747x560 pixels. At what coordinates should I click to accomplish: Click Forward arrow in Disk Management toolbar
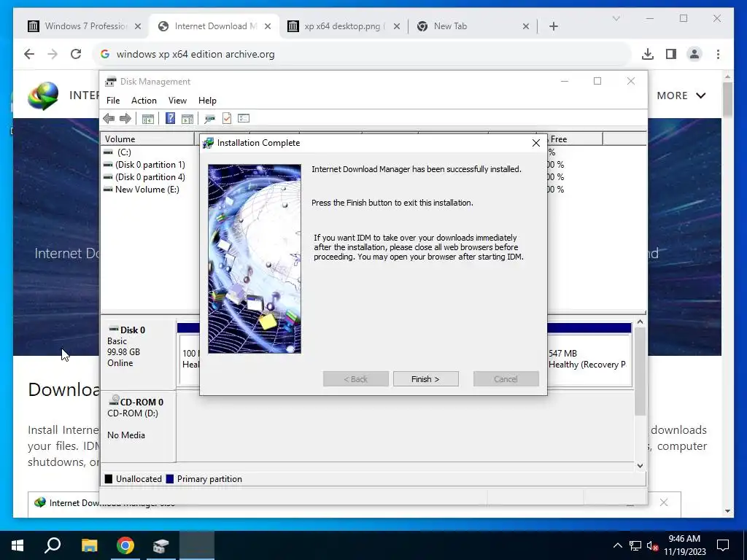(x=125, y=119)
